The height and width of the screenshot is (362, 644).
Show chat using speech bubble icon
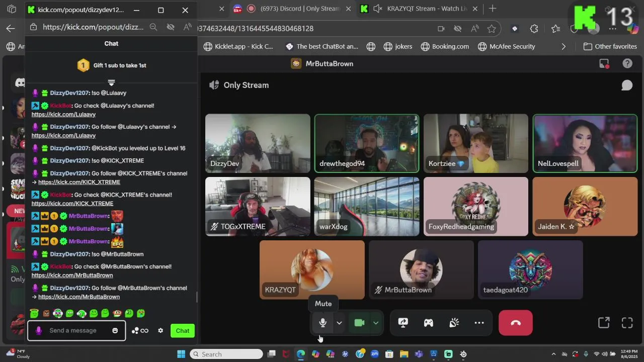pyautogui.click(x=627, y=85)
